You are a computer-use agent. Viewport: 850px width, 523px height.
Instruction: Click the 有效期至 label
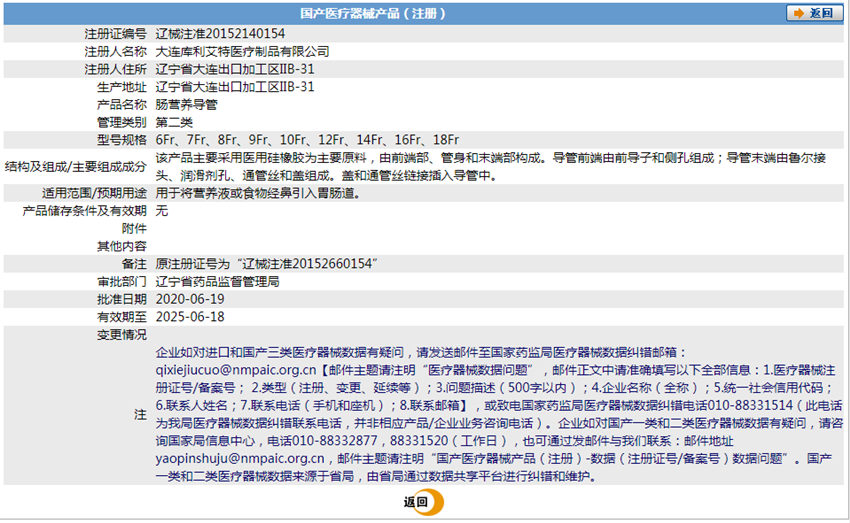[122, 317]
